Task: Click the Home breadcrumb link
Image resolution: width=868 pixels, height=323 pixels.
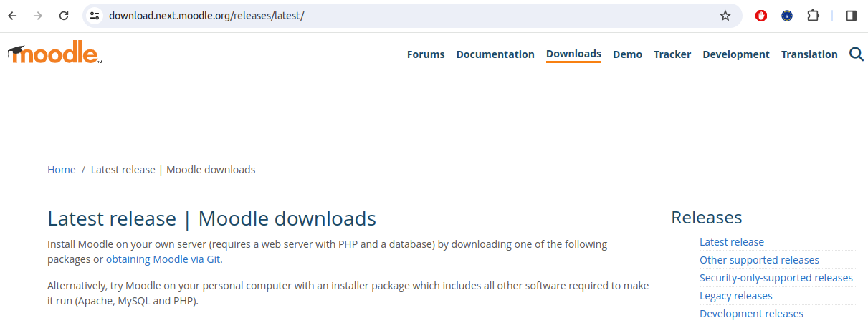Action: click(62, 170)
